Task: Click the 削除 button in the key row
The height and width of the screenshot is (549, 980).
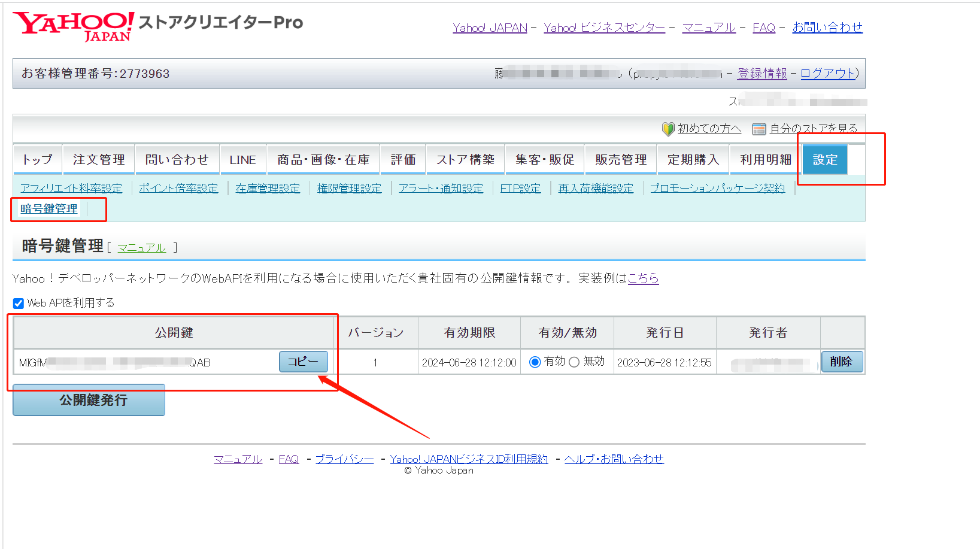Action: coord(842,362)
